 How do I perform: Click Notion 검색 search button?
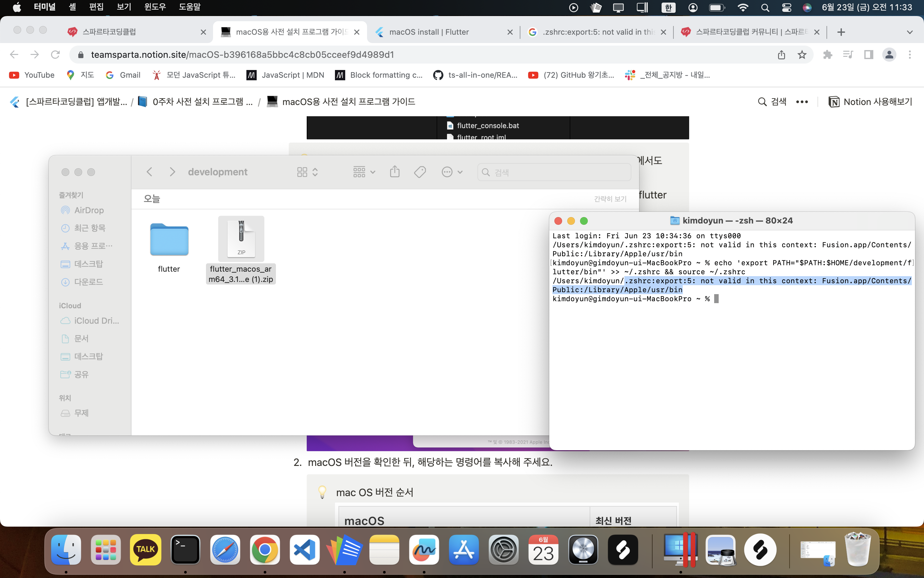[772, 102]
